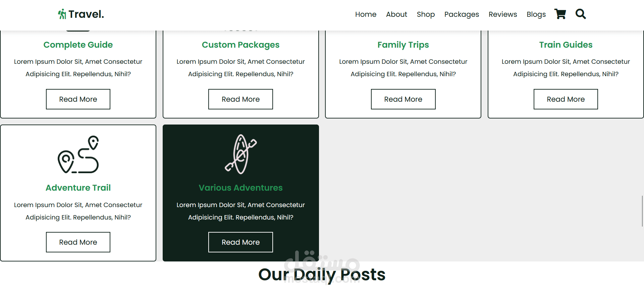This screenshot has height=291, width=644.
Task: Click Read More under Various Adventures
Action: point(240,242)
